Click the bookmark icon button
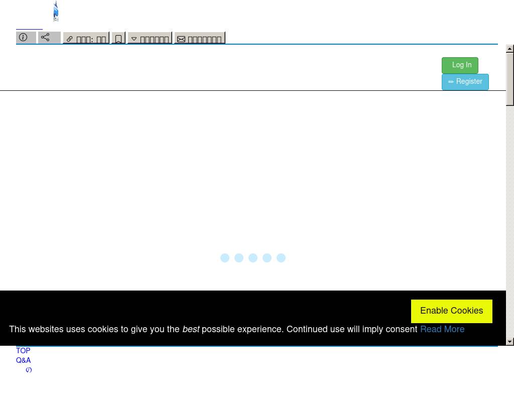The width and height of the screenshot is (514, 420). tap(118, 39)
